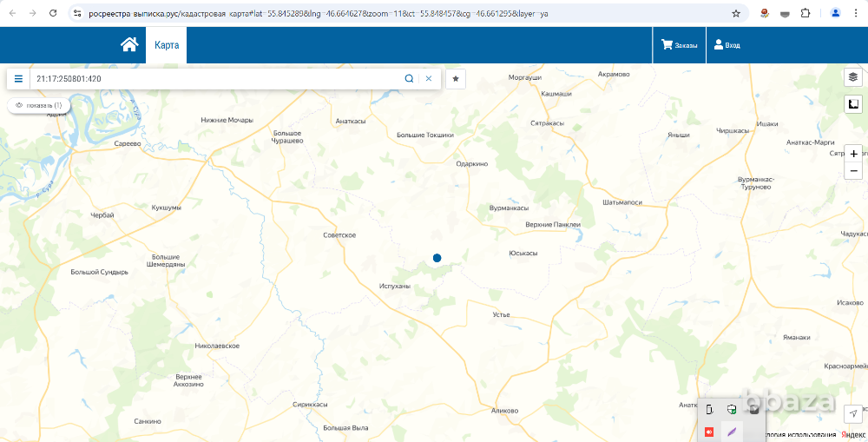The height and width of the screenshot is (442, 868).
Task: Go to the site home page icon
Action: tap(129, 45)
